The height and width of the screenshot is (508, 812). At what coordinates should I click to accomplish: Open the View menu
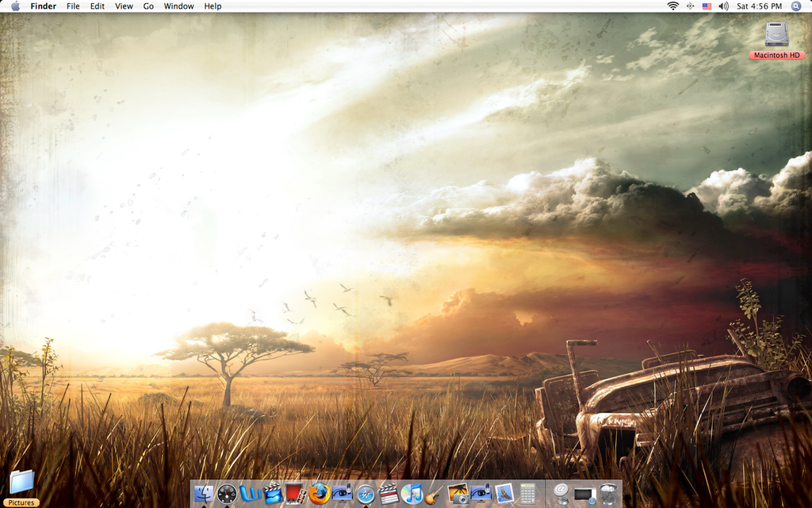pyautogui.click(x=124, y=6)
